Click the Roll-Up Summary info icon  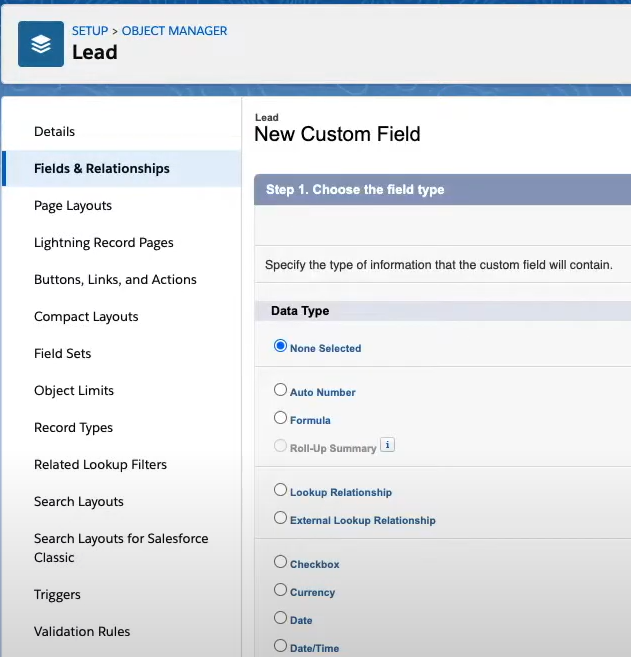388,445
